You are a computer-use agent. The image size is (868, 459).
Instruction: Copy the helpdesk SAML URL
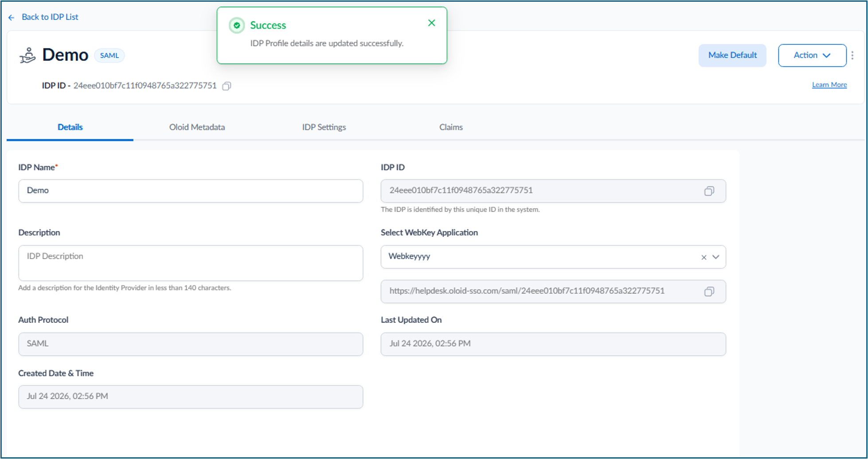709,292
